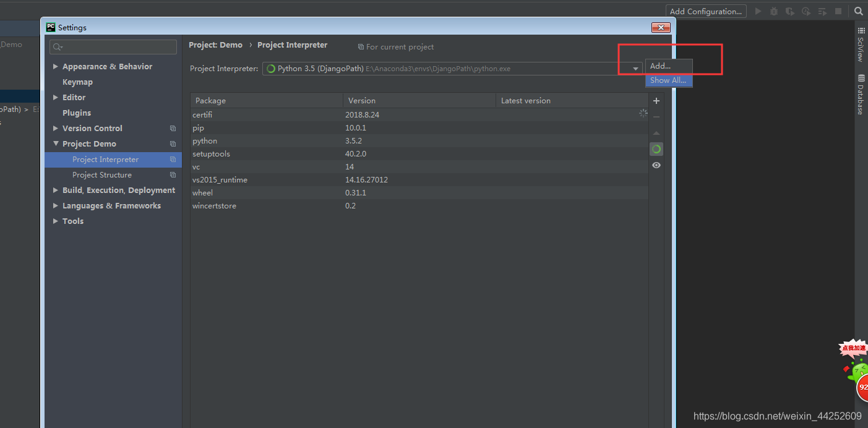Choose Show All... from the interpreter popup
The image size is (868, 428).
pos(669,80)
